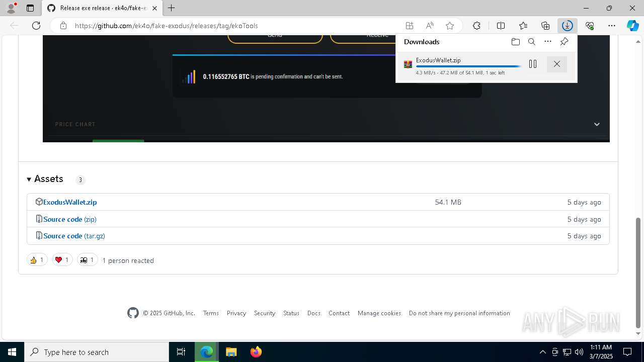644x362 pixels.
Task: Refresh the current page
Action: [x=36, y=26]
